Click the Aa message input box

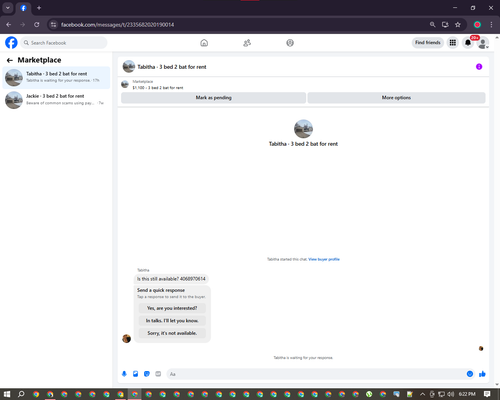pyautogui.click(x=316, y=374)
